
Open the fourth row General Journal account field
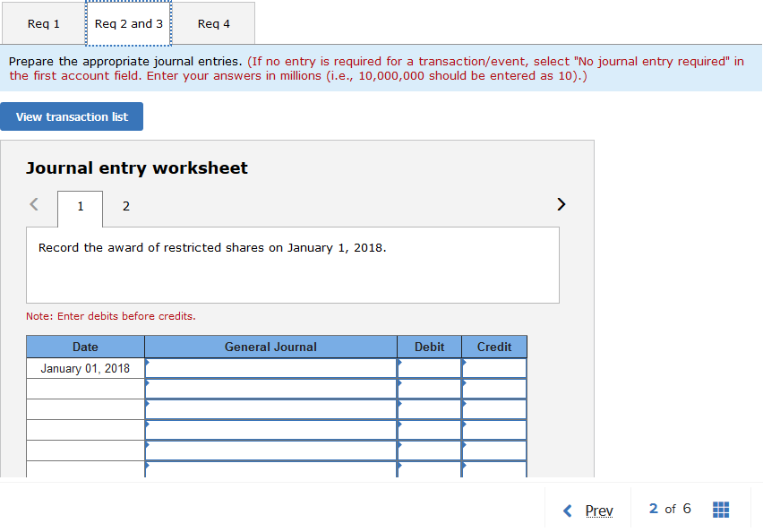[271, 430]
